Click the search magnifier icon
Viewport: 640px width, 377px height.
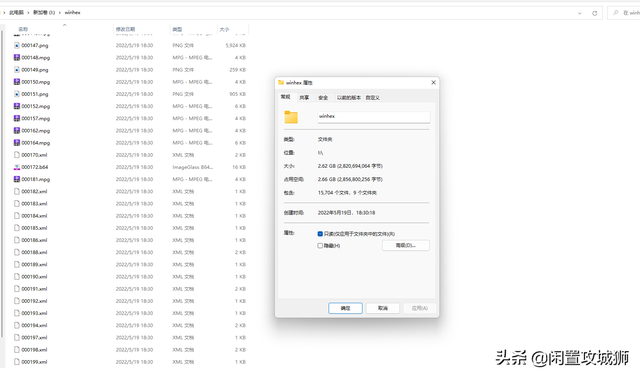(616, 13)
